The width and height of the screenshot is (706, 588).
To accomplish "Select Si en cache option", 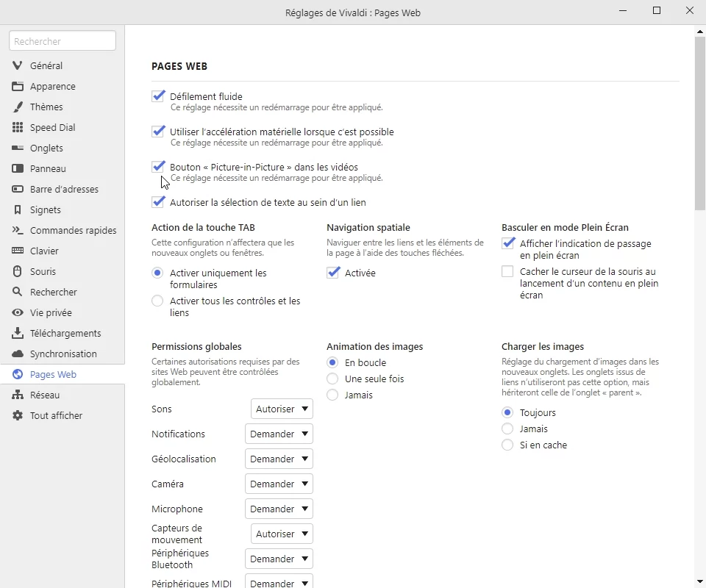I will click(x=507, y=445).
